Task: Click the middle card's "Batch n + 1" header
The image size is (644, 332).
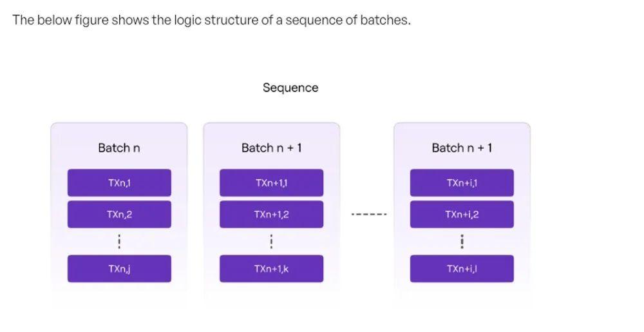Action: [271, 148]
